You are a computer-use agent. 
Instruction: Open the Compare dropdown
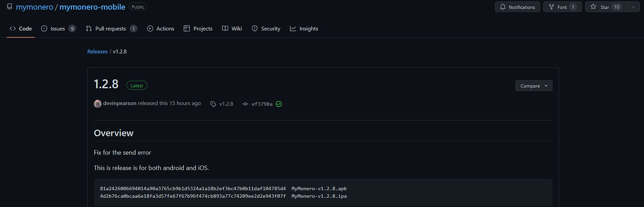click(x=534, y=86)
